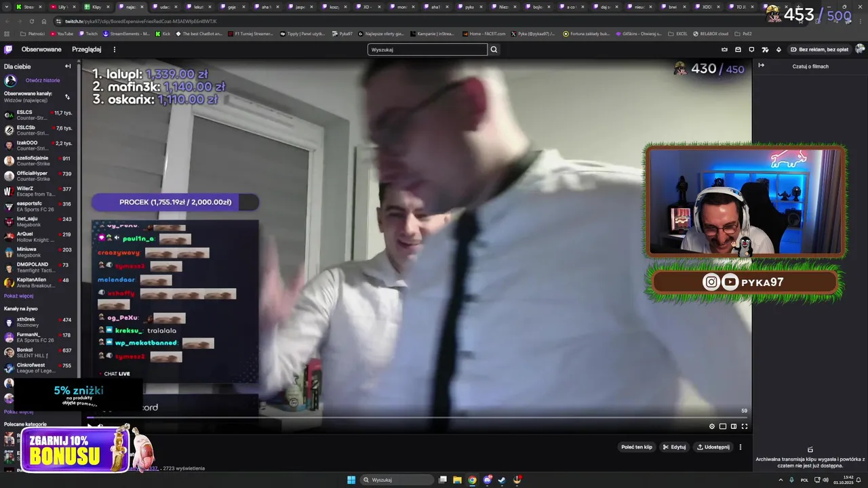Open Steam from the taskbar
Screen dimensions: 868x488
502,480
